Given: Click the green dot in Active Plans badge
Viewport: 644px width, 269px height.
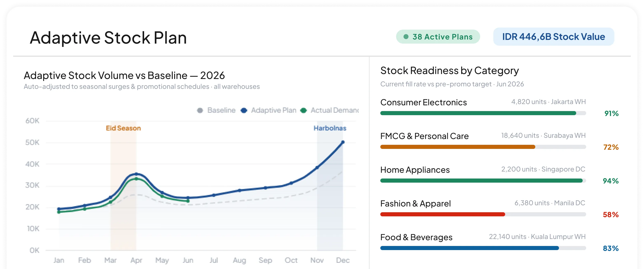Looking at the screenshot, I should point(406,37).
